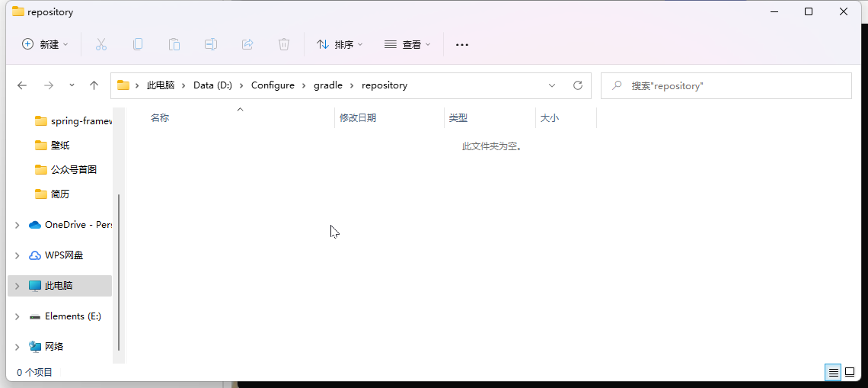Navigate back to previous folder
This screenshot has height=388, width=868.
22,85
